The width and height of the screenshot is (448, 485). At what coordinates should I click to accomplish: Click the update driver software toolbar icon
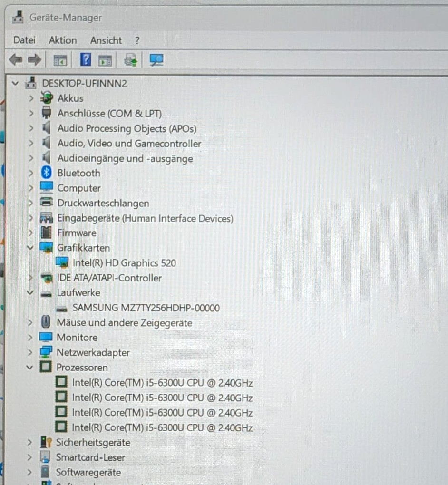130,60
